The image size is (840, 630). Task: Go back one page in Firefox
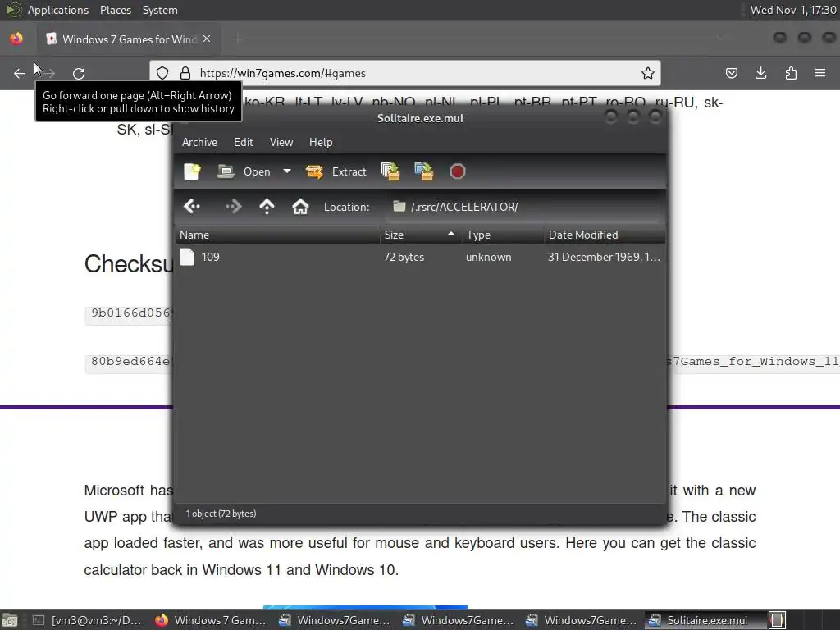pyautogui.click(x=20, y=73)
